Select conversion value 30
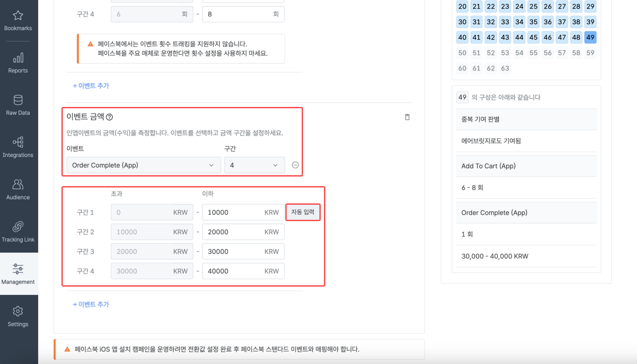Screen dimensions: 637x364 click(x=462, y=22)
